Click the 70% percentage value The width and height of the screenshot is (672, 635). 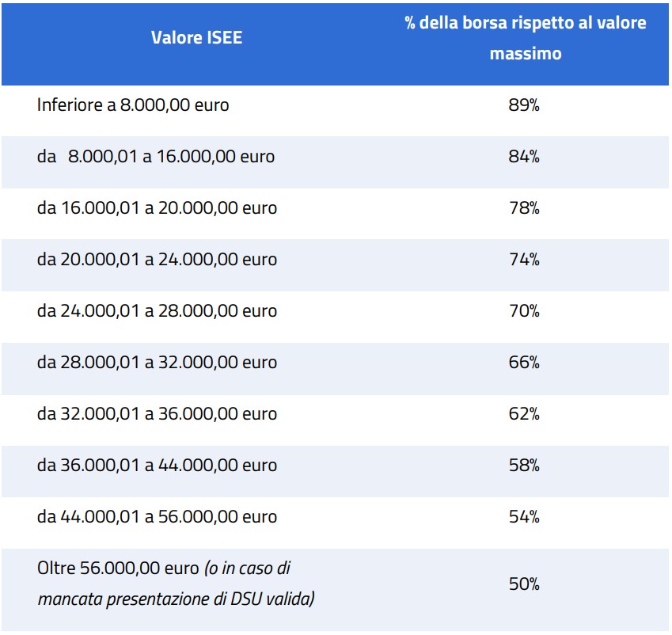click(524, 311)
